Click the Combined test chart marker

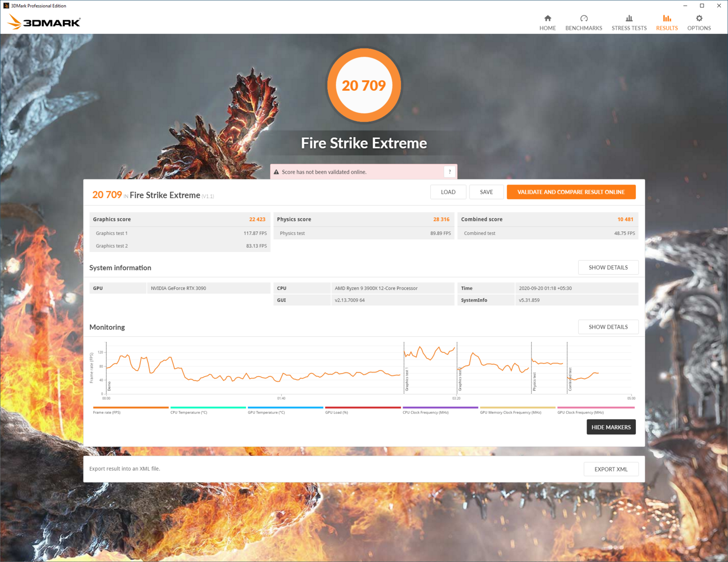(570, 379)
